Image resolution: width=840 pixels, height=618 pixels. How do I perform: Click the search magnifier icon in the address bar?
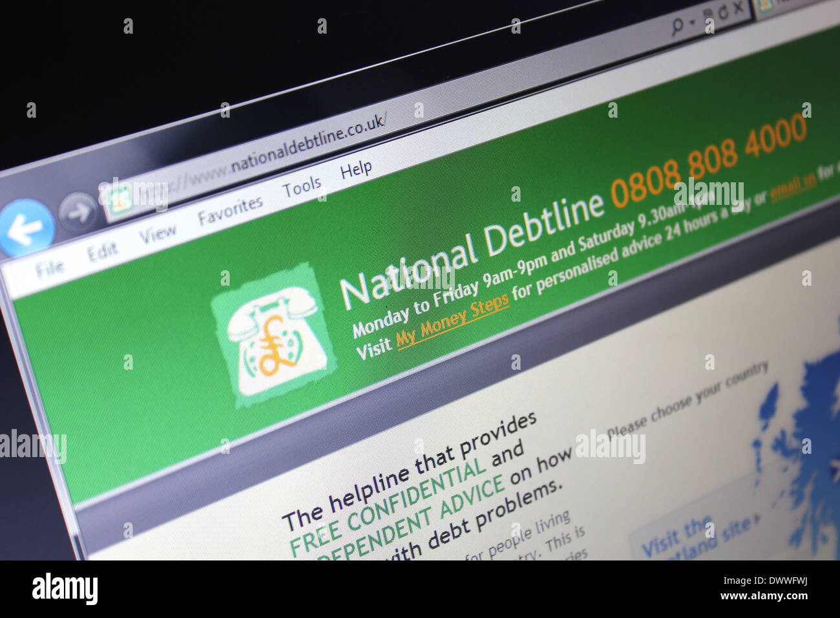(678, 27)
